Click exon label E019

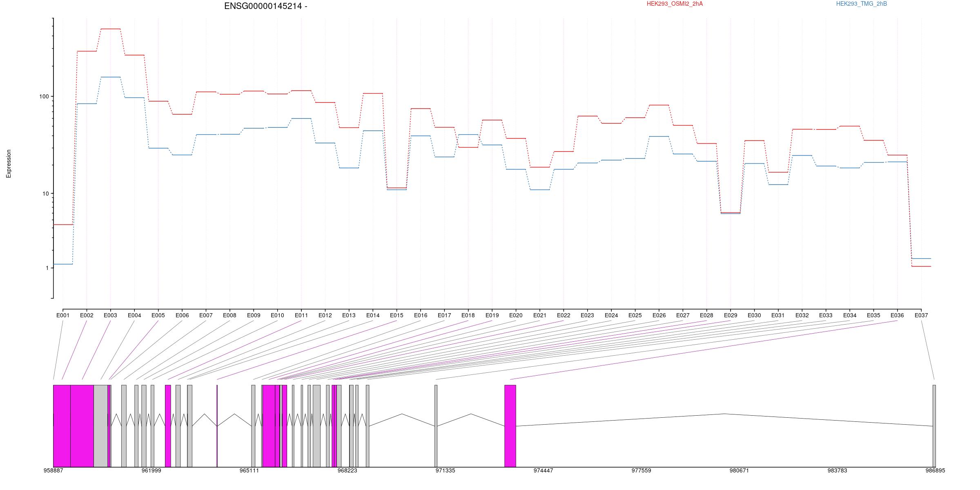(x=492, y=315)
